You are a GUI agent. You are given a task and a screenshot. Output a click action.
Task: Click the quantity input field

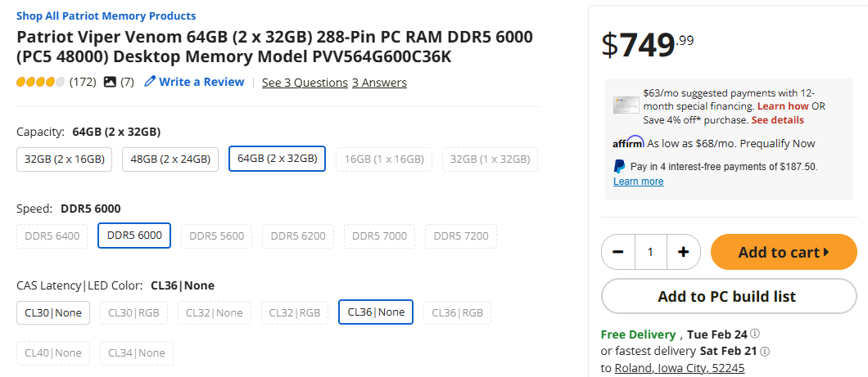650,252
